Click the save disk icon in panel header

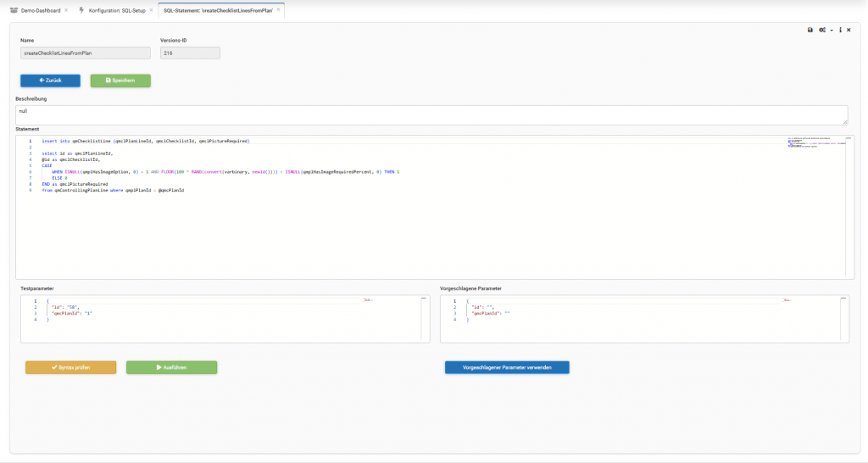pos(810,30)
